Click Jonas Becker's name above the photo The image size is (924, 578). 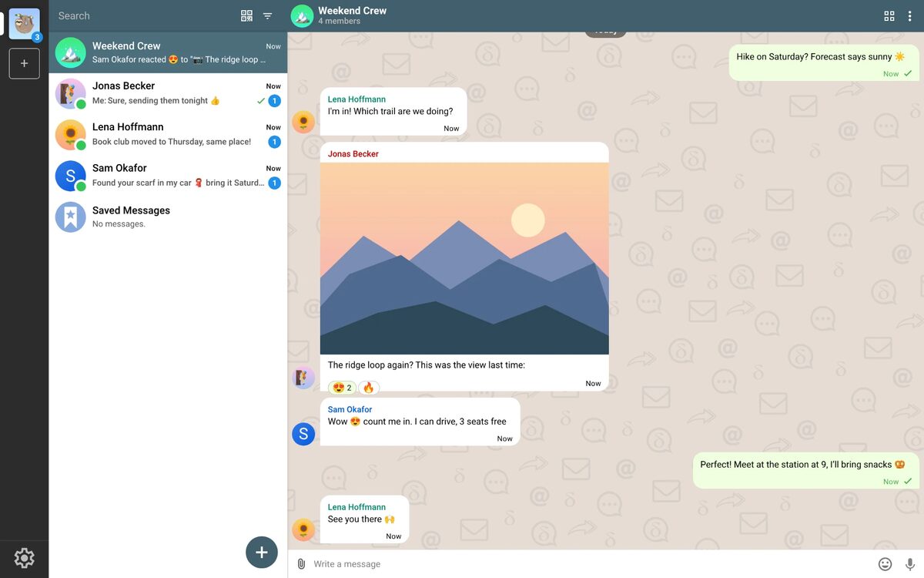[353, 154]
